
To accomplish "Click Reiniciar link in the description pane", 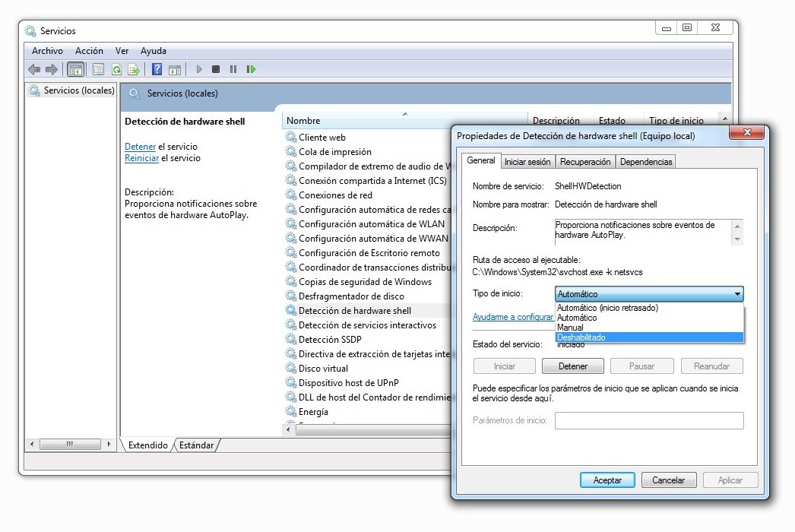I will [x=141, y=158].
